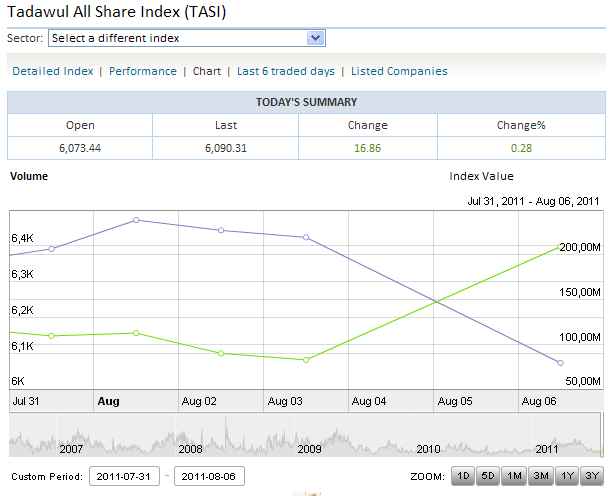The height and width of the screenshot is (496, 611).
Task: Click the Volume legend label
Action: tap(29, 176)
